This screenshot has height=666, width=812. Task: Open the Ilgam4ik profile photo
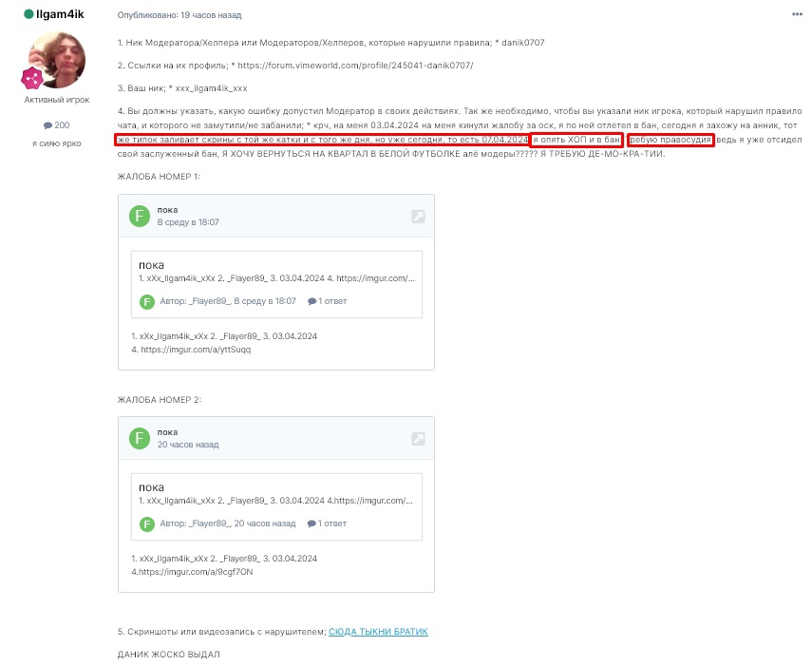pos(57,60)
